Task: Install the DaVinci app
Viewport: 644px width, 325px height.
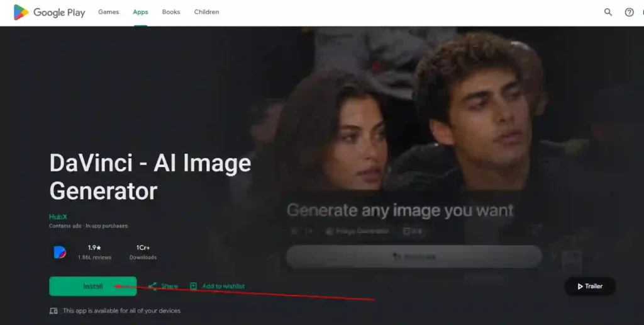Action: click(x=93, y=287)
